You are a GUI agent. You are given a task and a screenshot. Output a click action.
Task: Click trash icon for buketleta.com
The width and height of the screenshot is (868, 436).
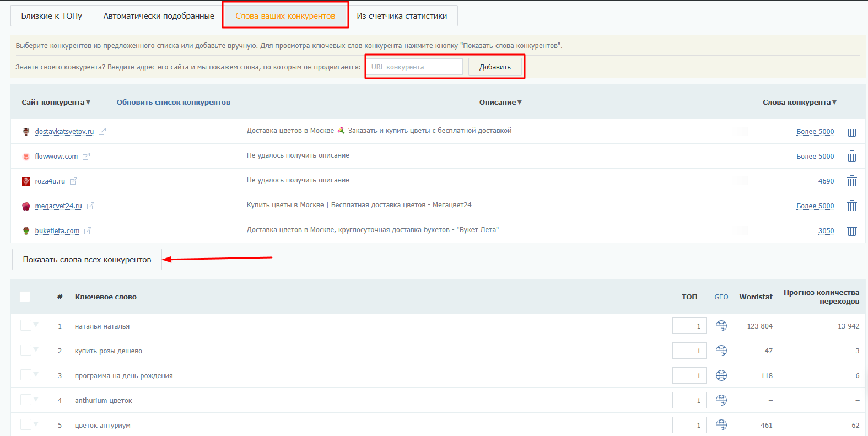851,230
